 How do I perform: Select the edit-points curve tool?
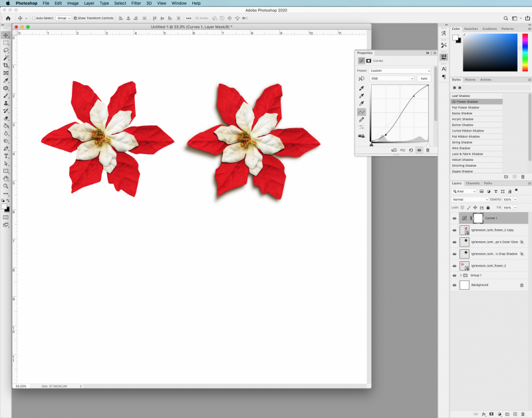coord(362,112)
